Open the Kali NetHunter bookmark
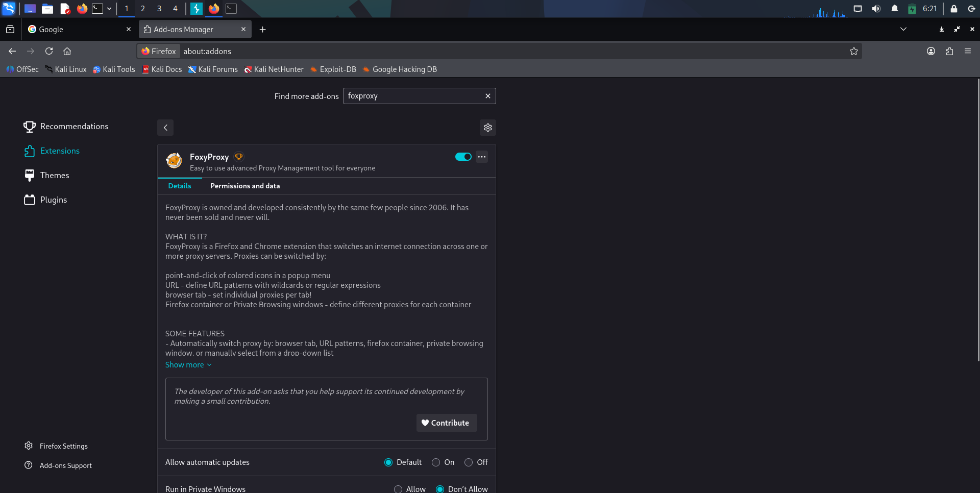This screenshot has width=980, height=493. (274, 69)
